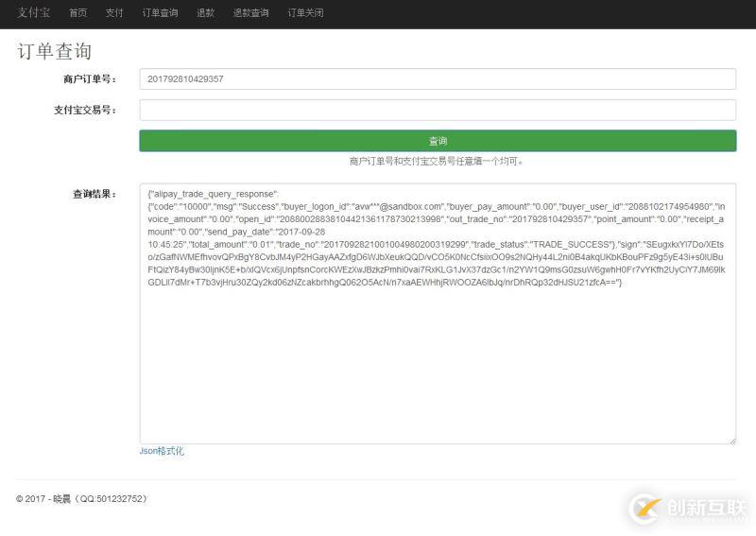The image size is (756, 536).
Task: Focus the 商户订单号 input field
Action: click(438, 79)
